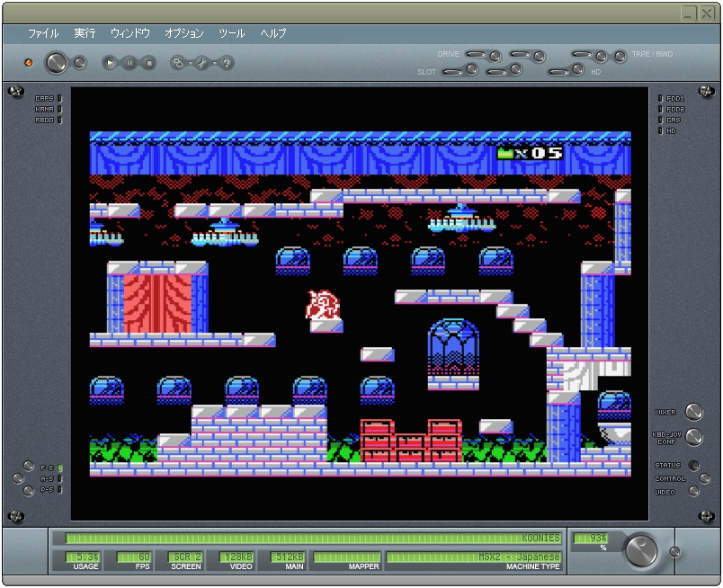Click the large power knob
The image size is (723, 588).
(57, 62)
